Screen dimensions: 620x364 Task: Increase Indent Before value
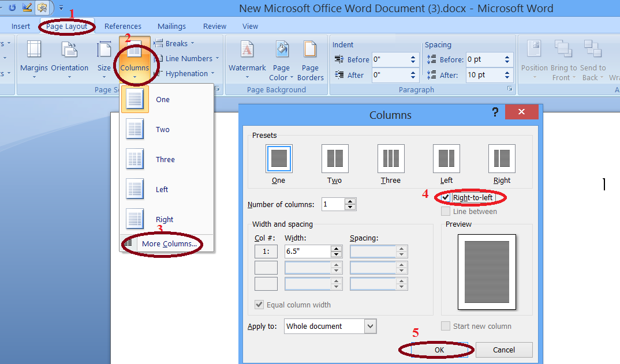[x=413, y=57]
